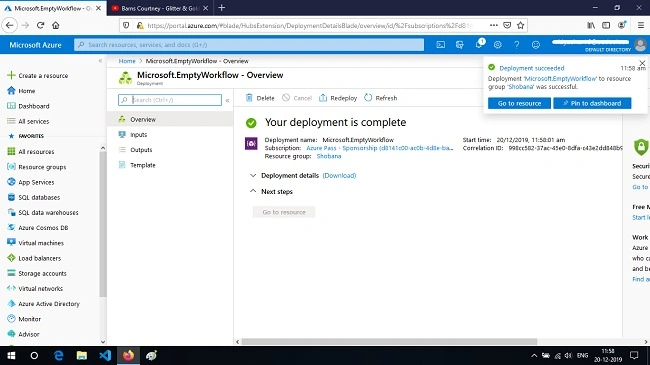Close the Deployment succeeded notification

642,63
